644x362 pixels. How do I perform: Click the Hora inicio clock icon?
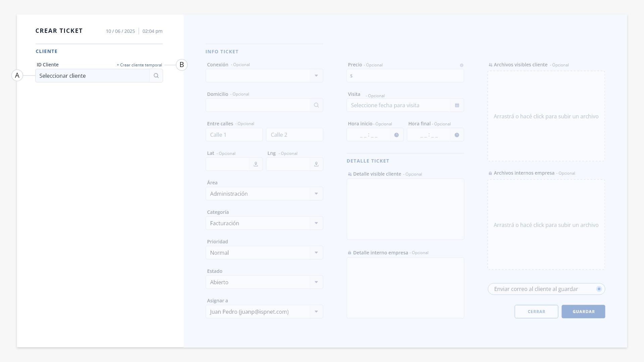(x=396, y=135)
